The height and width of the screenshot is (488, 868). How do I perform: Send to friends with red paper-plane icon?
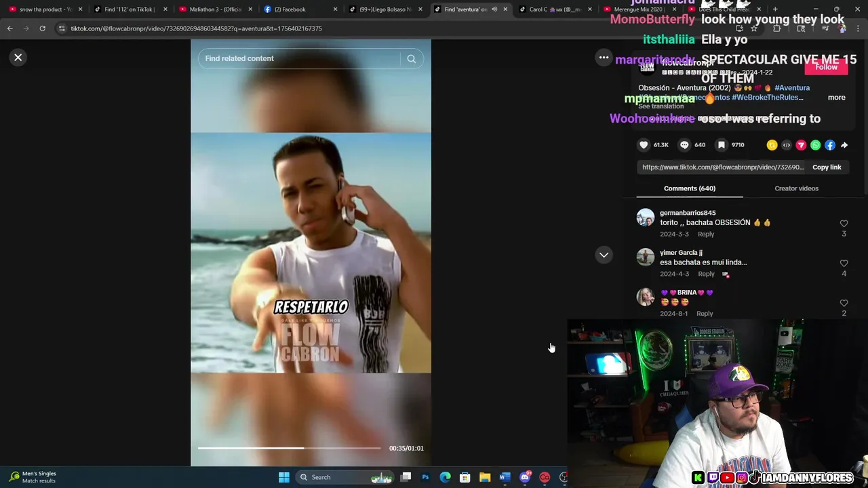point(801,145)
